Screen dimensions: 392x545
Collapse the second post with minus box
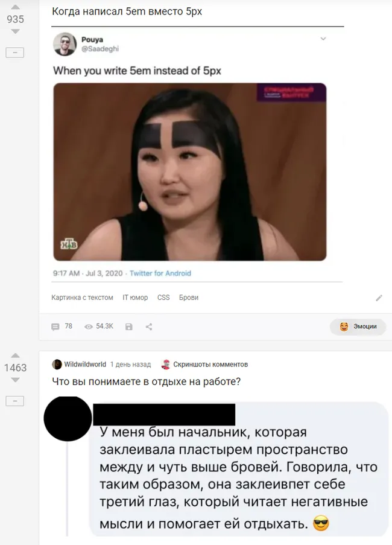click(x=15, y=401)
